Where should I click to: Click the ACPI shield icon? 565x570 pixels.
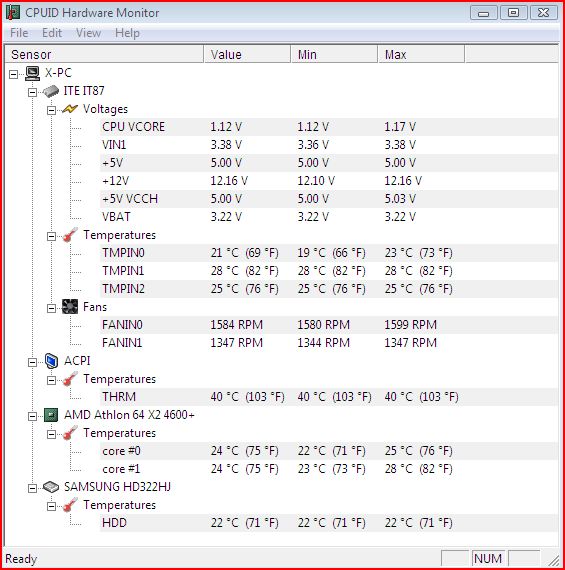click(x=51, y=361)
